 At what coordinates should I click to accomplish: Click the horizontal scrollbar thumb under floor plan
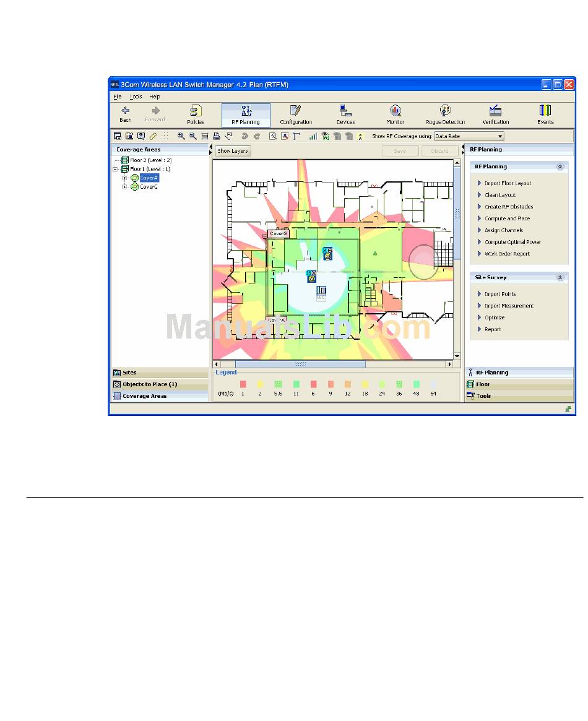pos(301,364)
